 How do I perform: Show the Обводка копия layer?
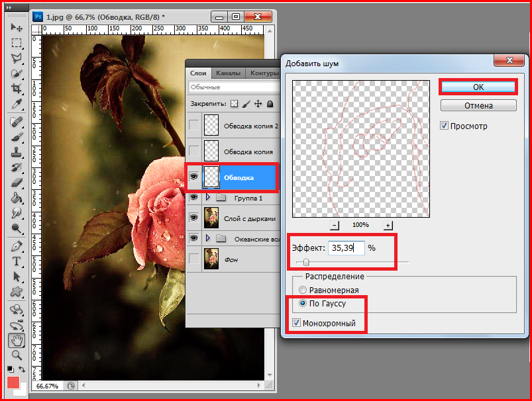(193, 151)
